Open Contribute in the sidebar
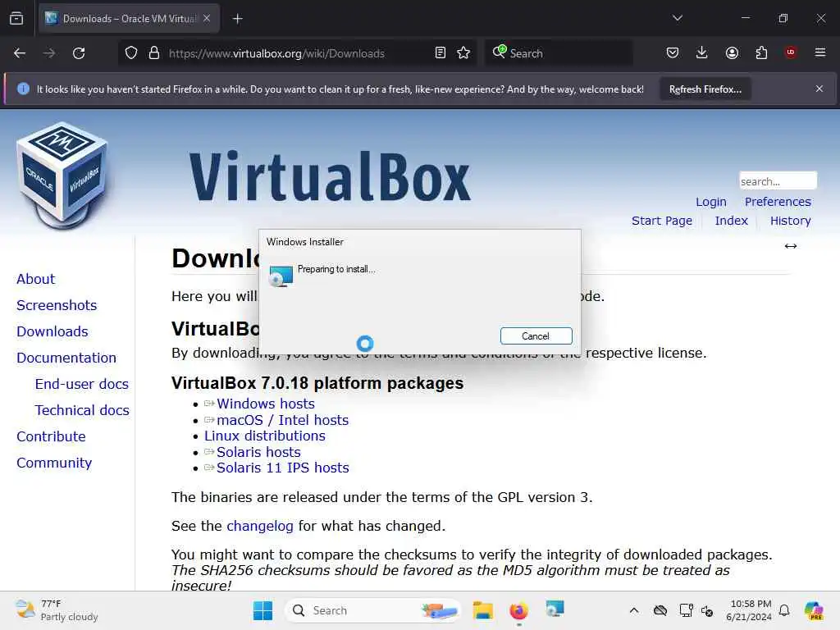 click(51, 436)
